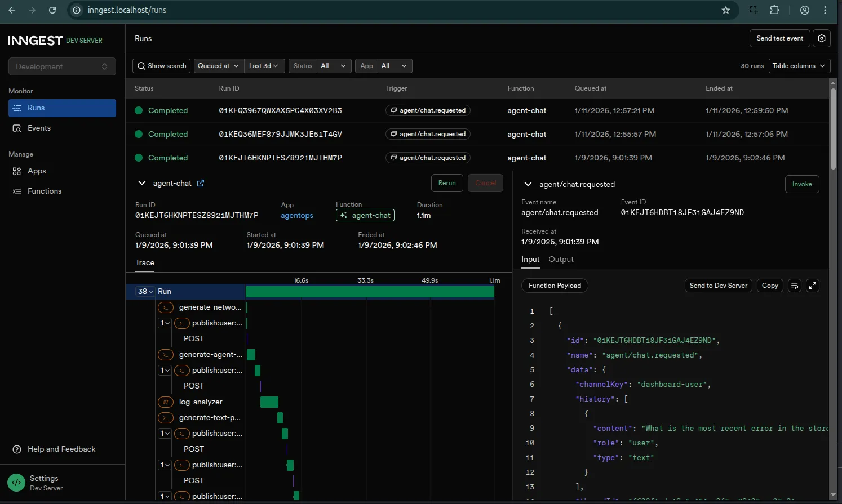842x504 pixels.
Task: Switch to the Output tab
Action: click(561, 259)
